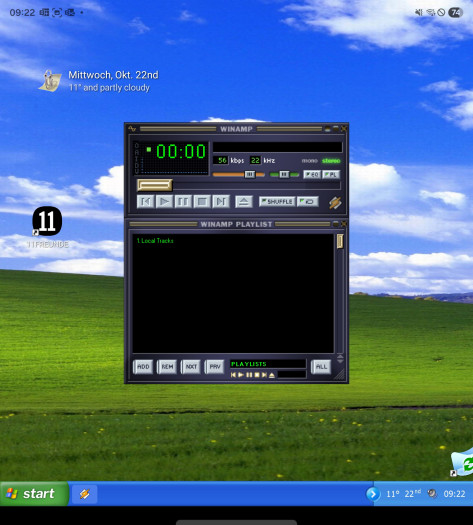
Task: Click the weather widget icon beside the date
Action: (50, 81)
